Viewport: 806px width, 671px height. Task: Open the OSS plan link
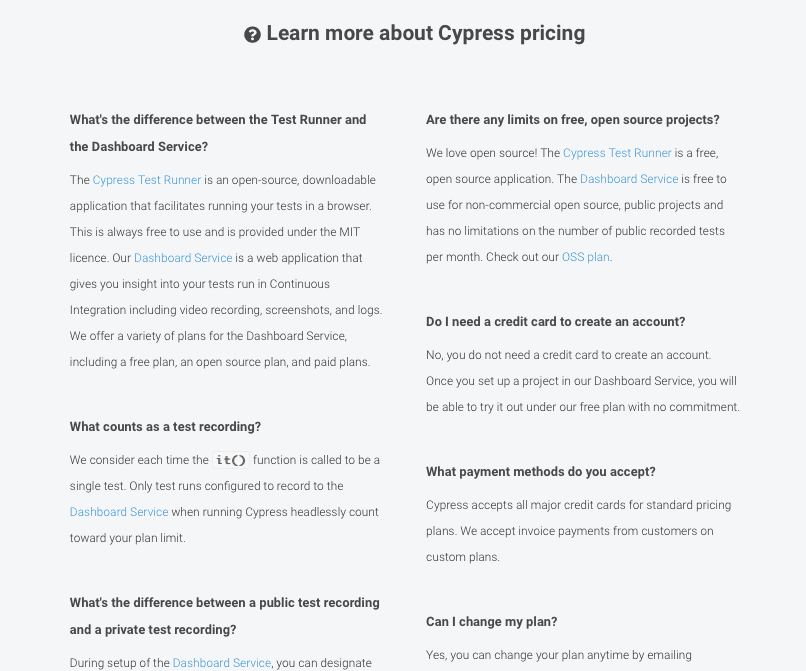point(585,257)
